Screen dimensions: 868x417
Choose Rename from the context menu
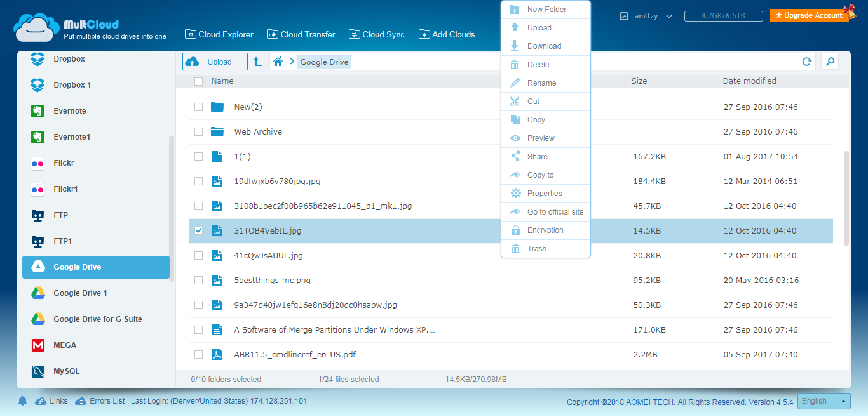pos(541,83)
